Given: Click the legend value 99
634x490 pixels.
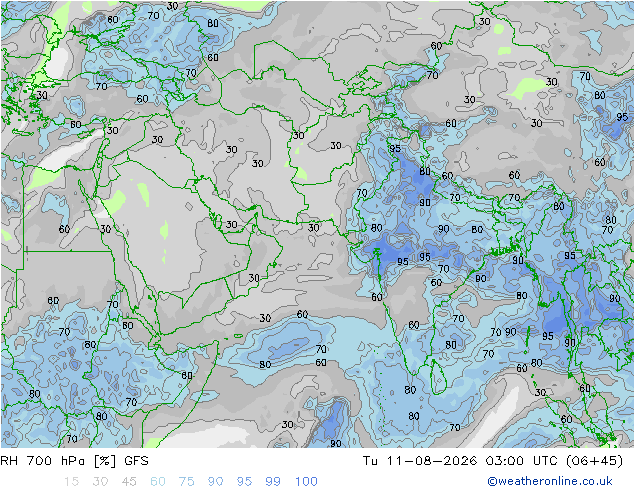Looking at the screenshot, I should 273,482.
